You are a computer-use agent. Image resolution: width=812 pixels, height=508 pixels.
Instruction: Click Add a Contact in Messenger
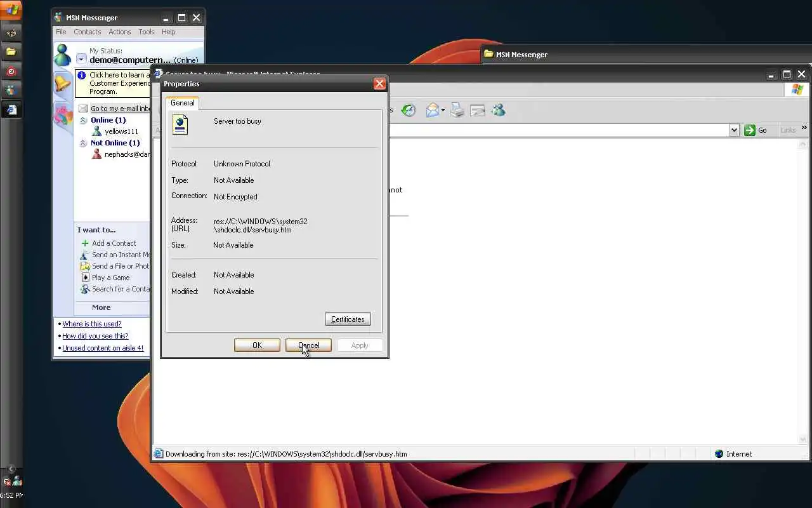pos(114,243)
